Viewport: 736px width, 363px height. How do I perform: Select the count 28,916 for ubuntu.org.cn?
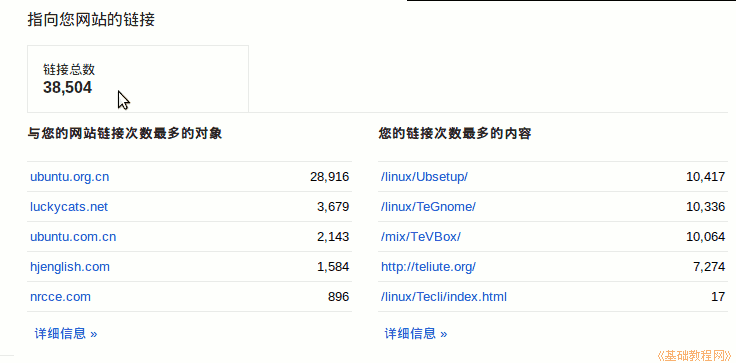[330, 177]
